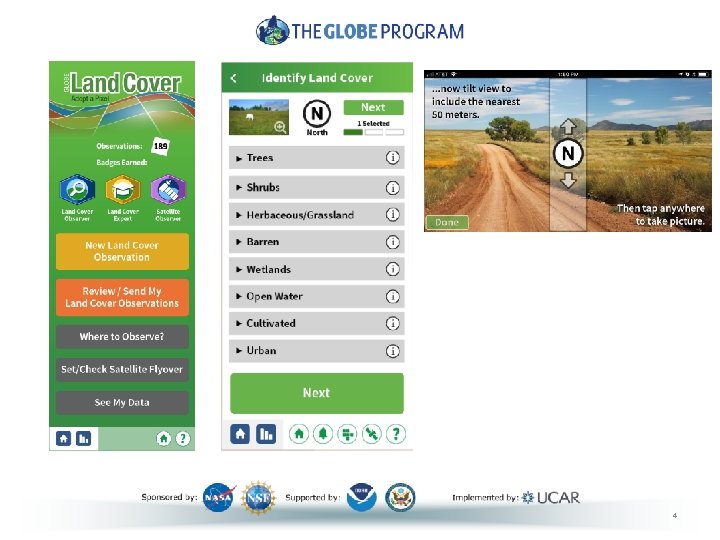
Task: Expand the Open Water category
Action: tap(316, 296)
